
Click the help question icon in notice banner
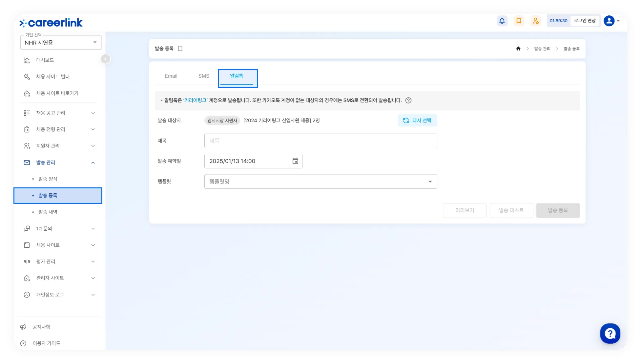[408, 100]
